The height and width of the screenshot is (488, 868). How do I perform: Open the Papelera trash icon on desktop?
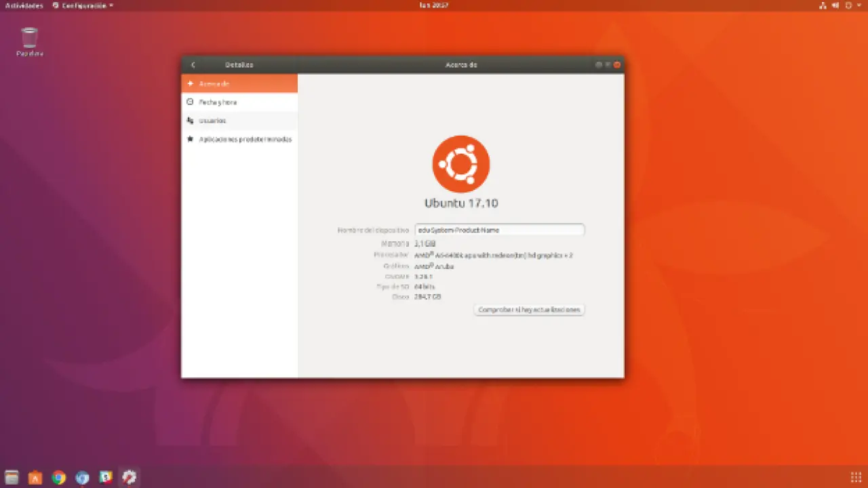[29, 39]
